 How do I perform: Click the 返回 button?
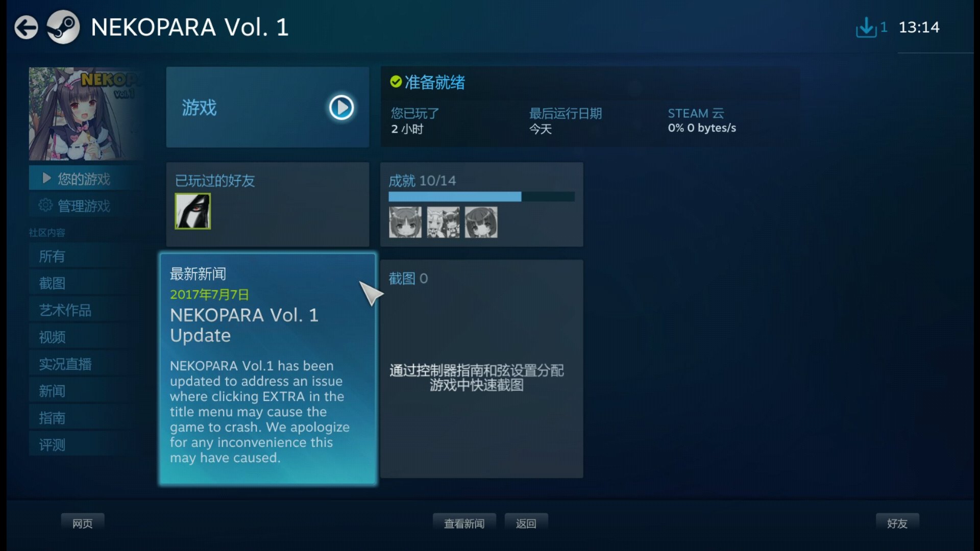pos(526,523)
